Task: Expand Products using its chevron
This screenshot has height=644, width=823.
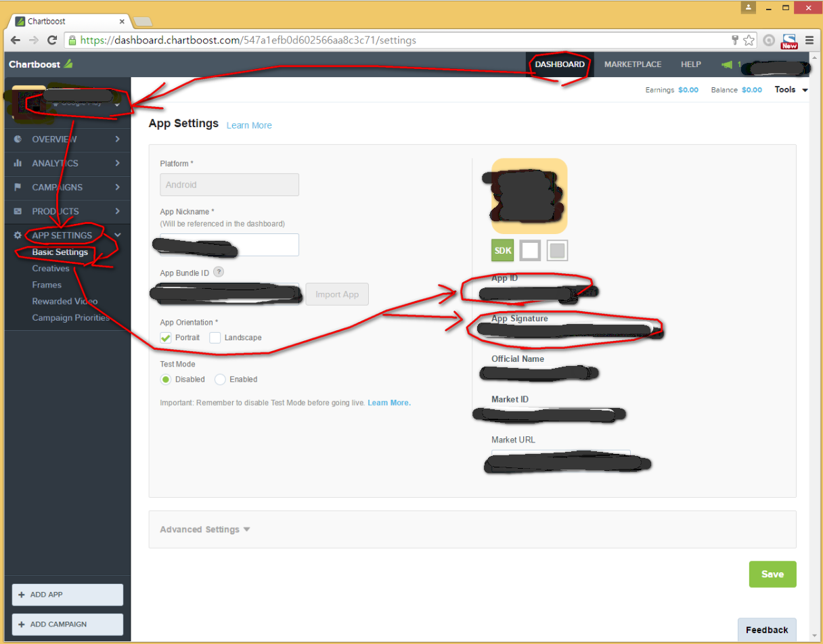Action: click(x=117, y=211)
